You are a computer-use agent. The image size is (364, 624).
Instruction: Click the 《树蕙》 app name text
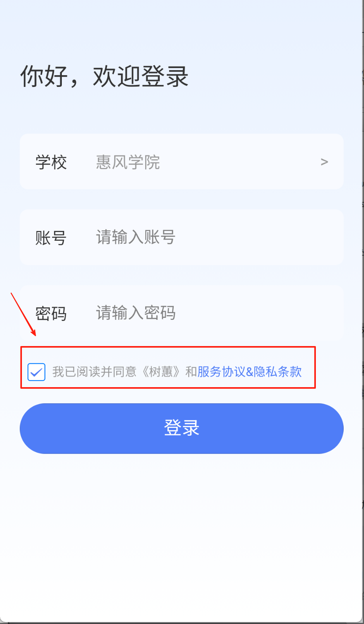(160, 372)
